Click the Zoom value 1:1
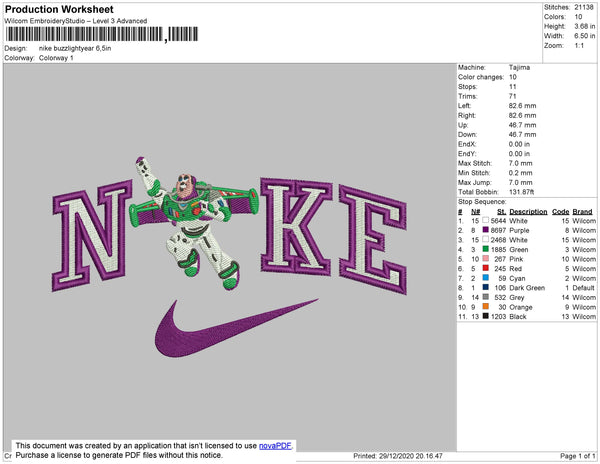This screenshot has width=600, height=464. [x=579, y=46]
